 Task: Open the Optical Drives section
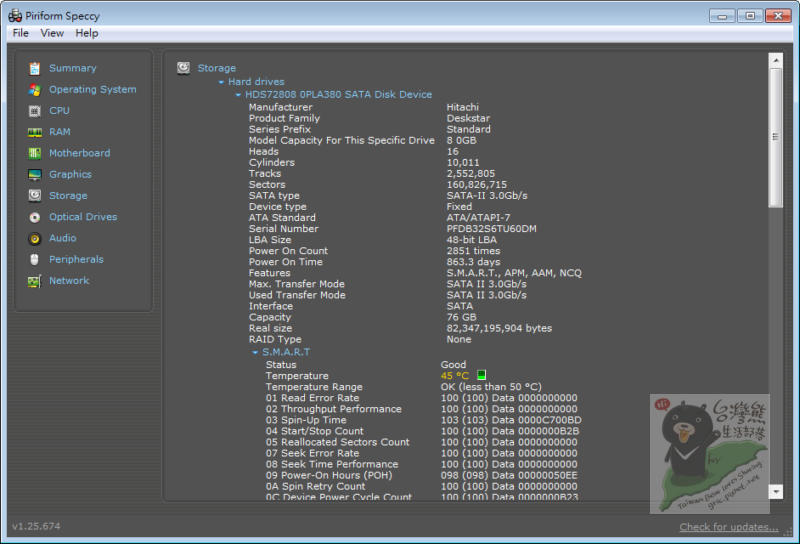point(83,217)
